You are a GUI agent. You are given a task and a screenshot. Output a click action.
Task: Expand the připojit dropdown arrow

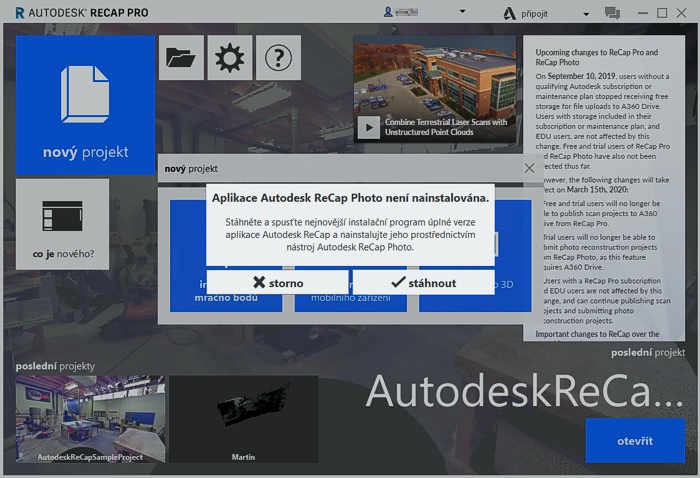coord(586,14)
